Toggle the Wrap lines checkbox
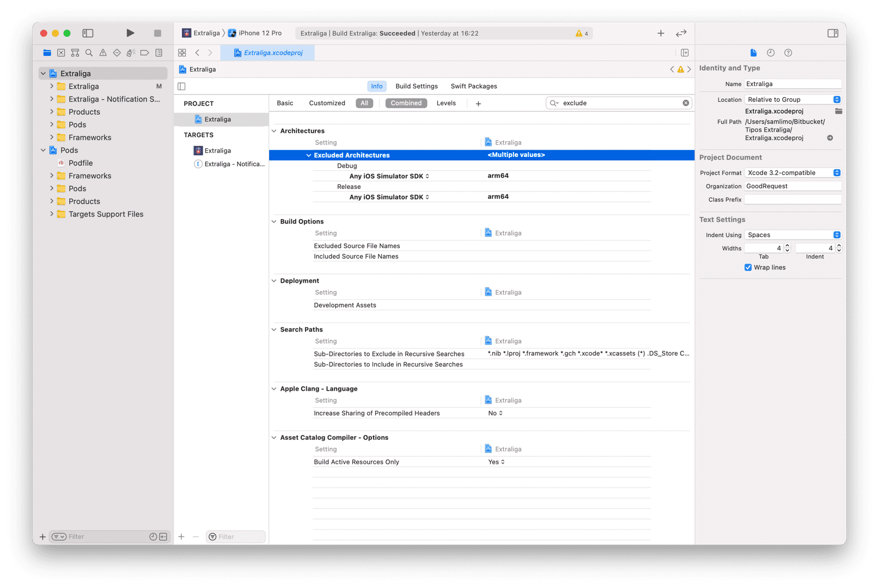This screenshot has width=879, height=588. 748,267
